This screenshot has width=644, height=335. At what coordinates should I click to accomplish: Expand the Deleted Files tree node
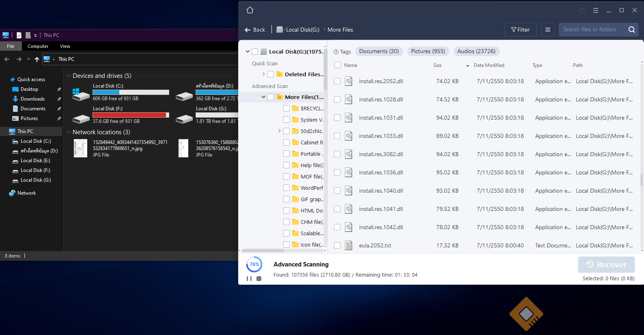tap(263, 74)
